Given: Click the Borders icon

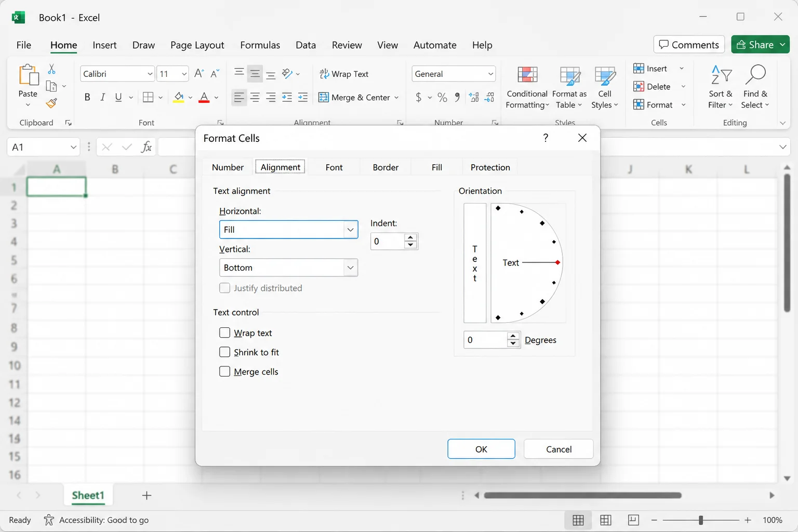Looking at the screenshot, I should point(148,97).
